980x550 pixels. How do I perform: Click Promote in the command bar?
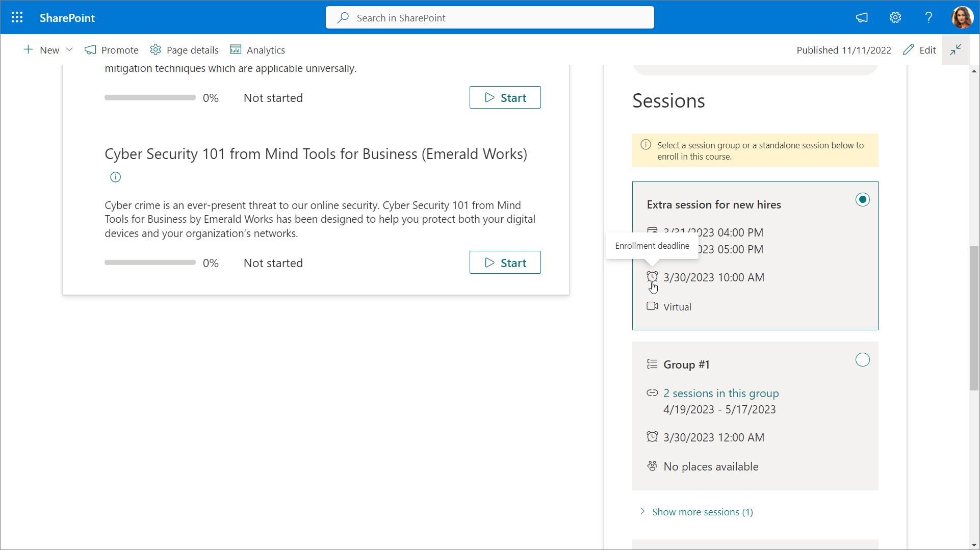tap(112, 50)
